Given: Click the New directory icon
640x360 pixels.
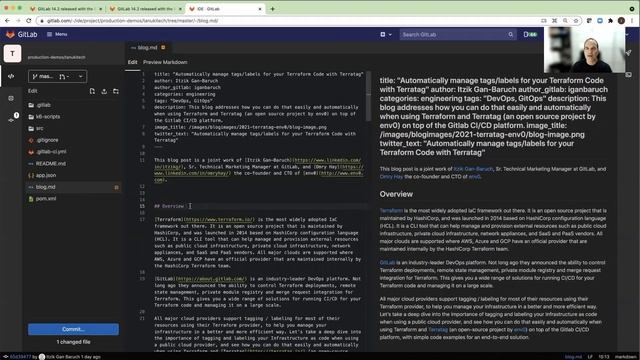Looking at the screenshot, I should [116, 91].
